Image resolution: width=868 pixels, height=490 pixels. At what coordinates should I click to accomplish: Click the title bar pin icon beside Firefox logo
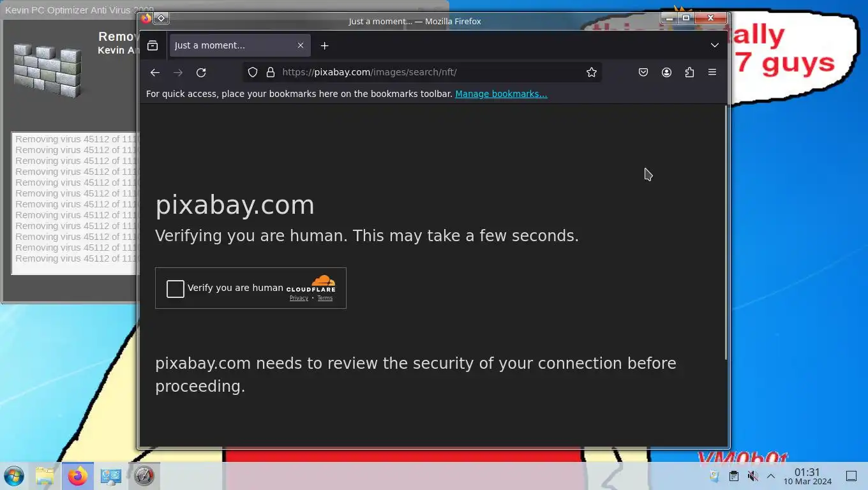161,19
